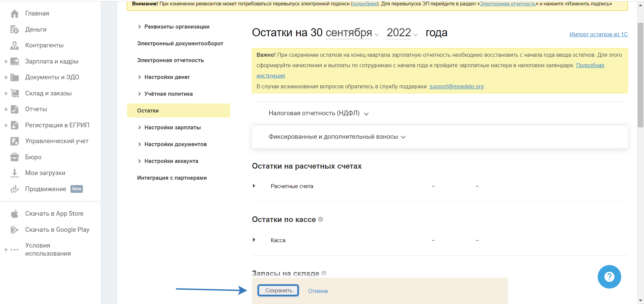Click the Контрагенты people icon
The height and width of the screenshot is (304, 644).
point(14,45)
